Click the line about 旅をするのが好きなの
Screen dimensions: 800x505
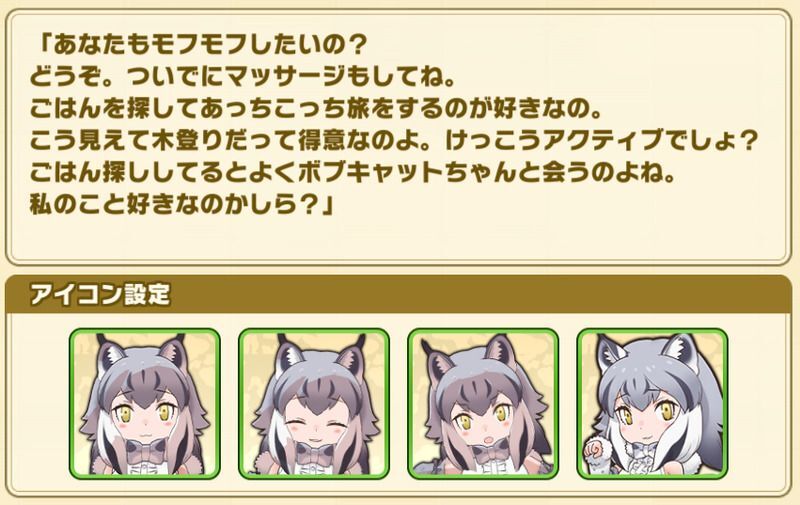[x=316, y=110]
